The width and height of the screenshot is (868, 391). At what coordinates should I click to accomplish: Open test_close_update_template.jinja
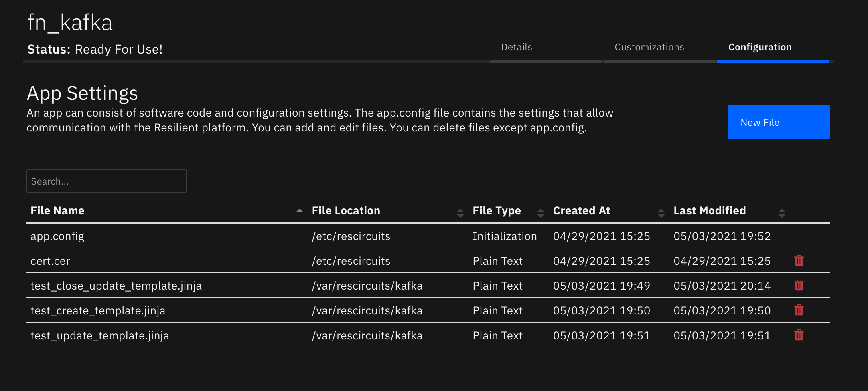click(x=116, y=286)
